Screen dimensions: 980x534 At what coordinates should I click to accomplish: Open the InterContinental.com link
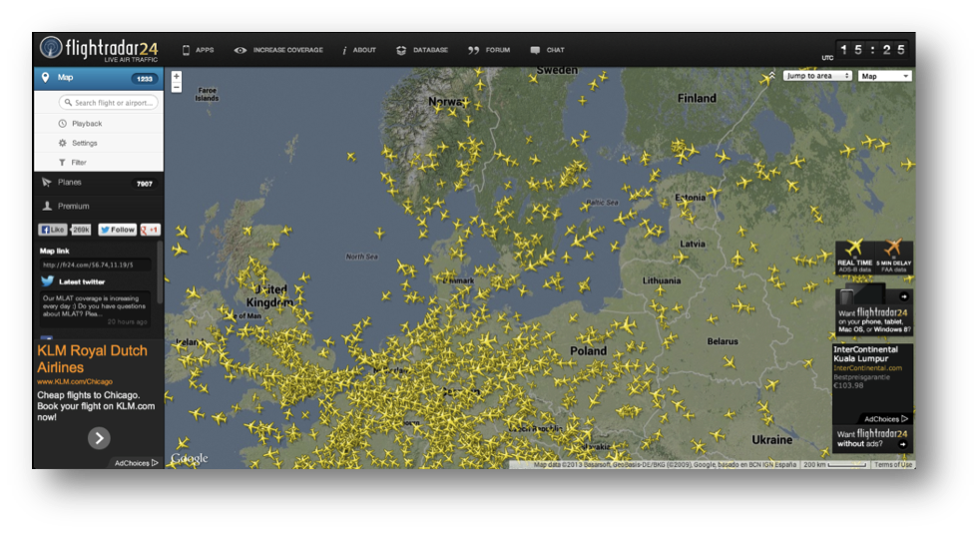[x=867, y=368]
